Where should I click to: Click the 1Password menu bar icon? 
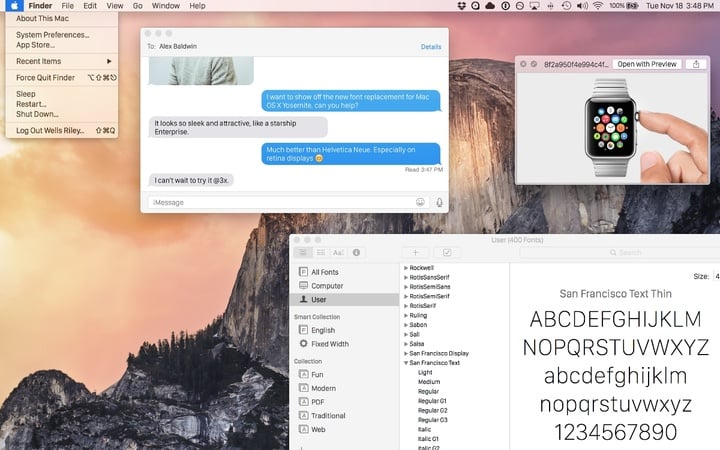click(506, 6)
